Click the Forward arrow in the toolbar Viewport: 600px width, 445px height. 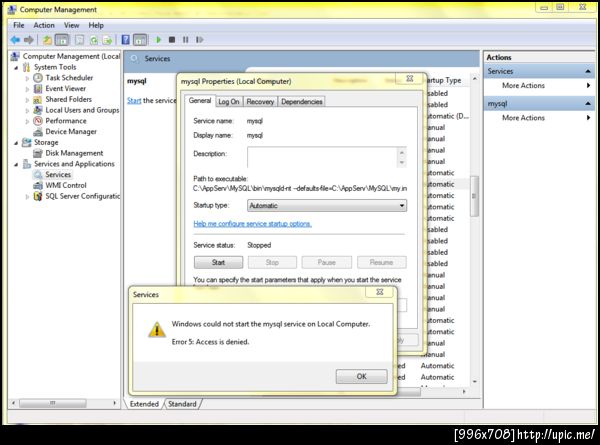[29, 39]
